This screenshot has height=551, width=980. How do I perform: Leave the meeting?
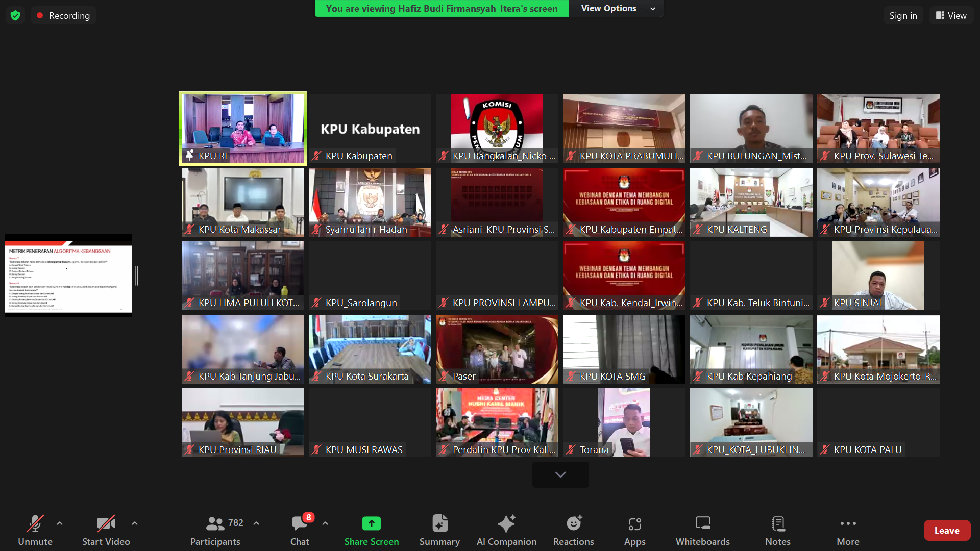[x=946, y=531]
